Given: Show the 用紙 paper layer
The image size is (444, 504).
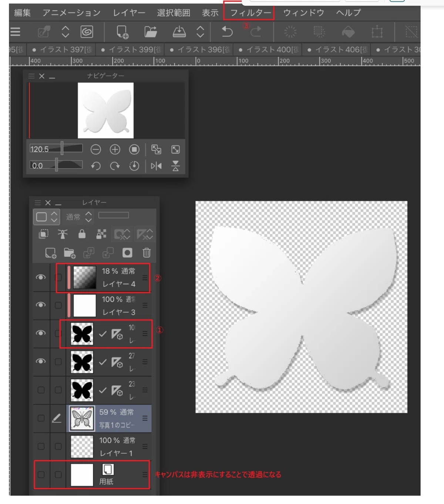Looking at the screenshot, I should click(41, 474).
